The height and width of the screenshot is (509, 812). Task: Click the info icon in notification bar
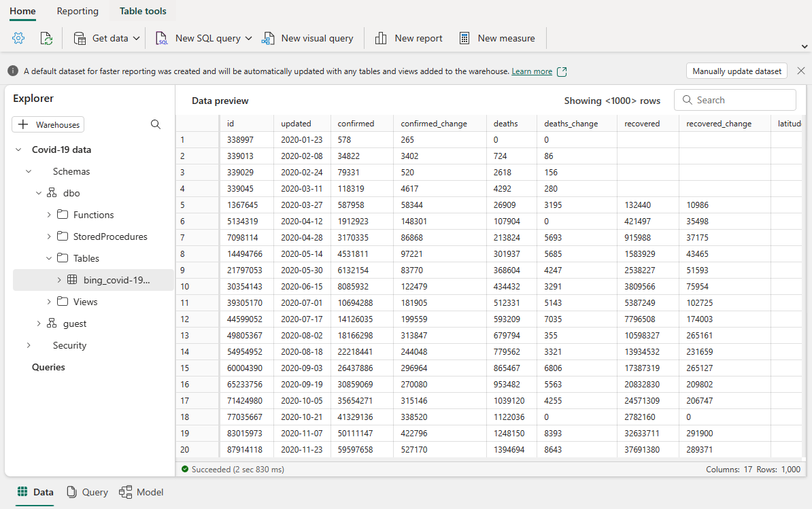coord(13,71)
